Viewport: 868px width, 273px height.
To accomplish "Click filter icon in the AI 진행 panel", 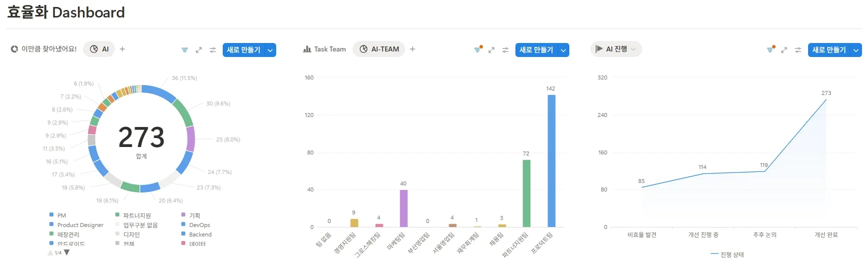I will point(770,50).
